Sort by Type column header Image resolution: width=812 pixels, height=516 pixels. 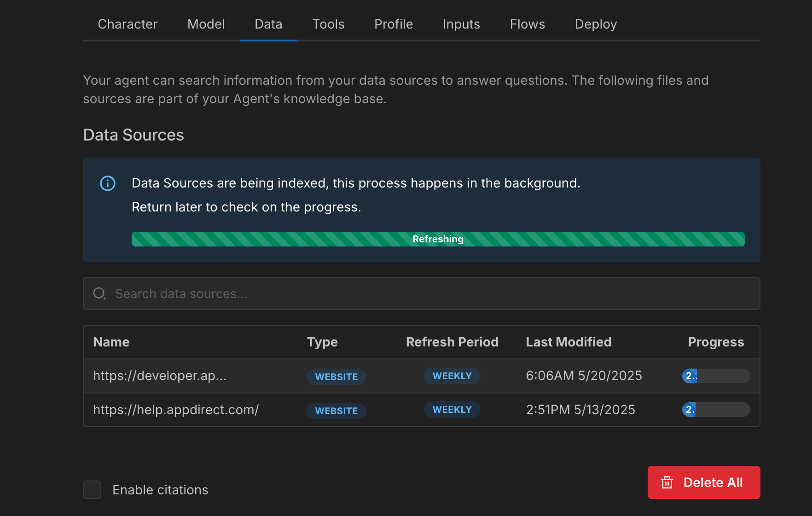[322, 342]
